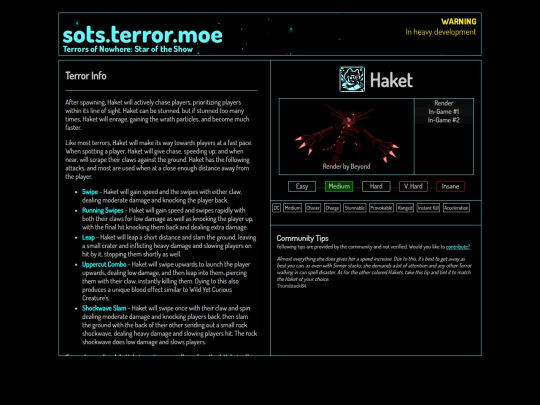The width and height of the screenshot is (540, 405).
Task: Click the Uppercut Combo attack name
Action: [104, 264]
